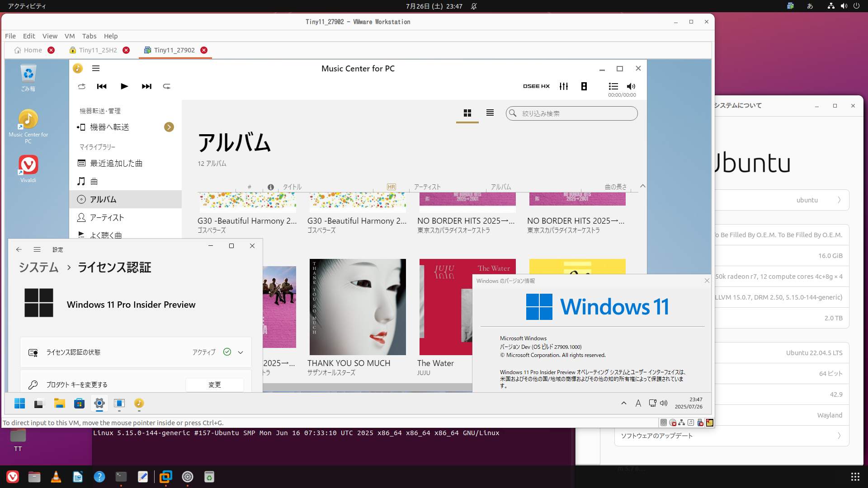Open the VMware View menu
Viewport: 868px width, 488px height.
pos(50,36)
